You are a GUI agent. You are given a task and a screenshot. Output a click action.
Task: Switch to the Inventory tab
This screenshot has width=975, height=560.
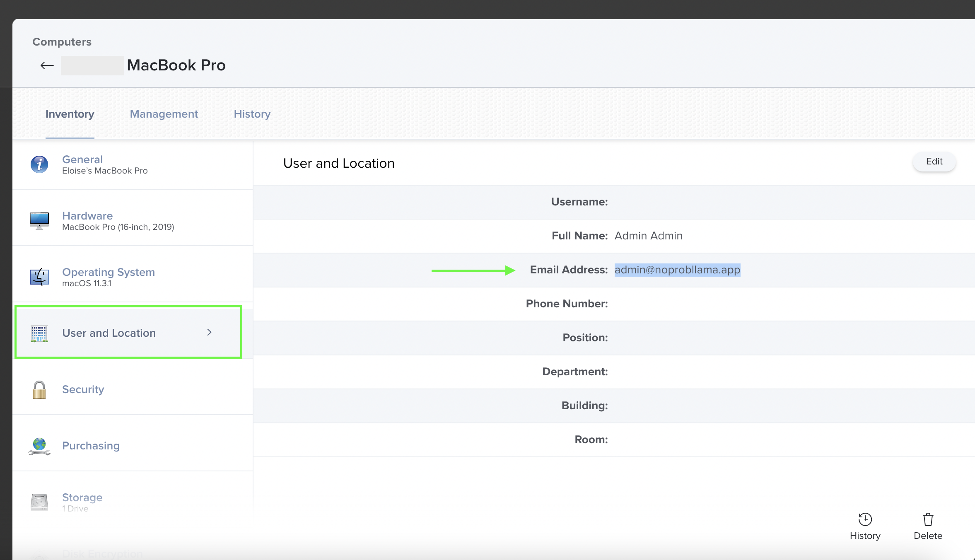pos(70,114)
